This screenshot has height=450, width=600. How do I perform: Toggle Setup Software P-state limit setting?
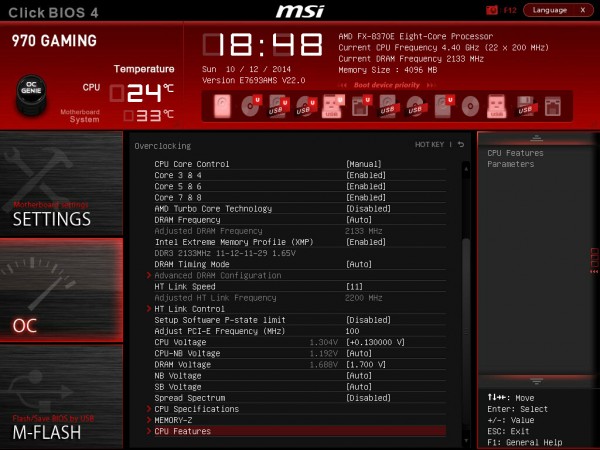coord(368,320)
